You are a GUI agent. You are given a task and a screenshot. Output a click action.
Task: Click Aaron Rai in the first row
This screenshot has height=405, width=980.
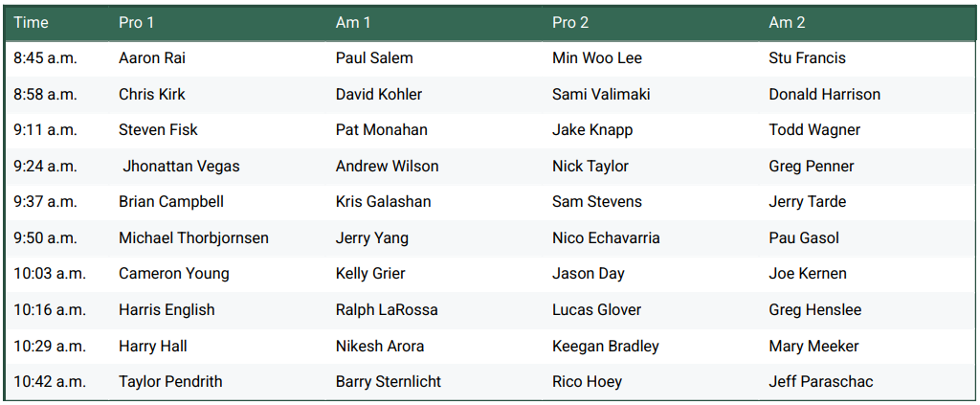click(152, 57)
